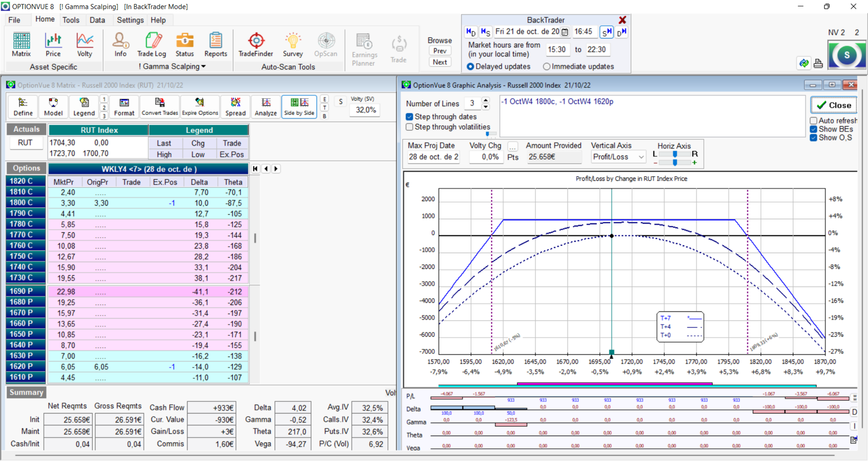Open the Earnings Planner icon
Image resolution: width=868 pixels, height=461 pixels.
[364, 49]
